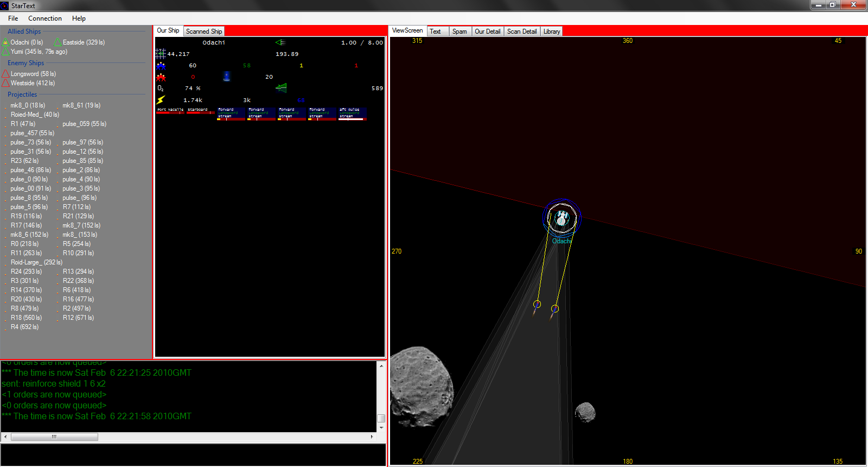Click the horizontal scrollbar thumb in message log
Screen dimensions: 868x467
coord(54,437)
